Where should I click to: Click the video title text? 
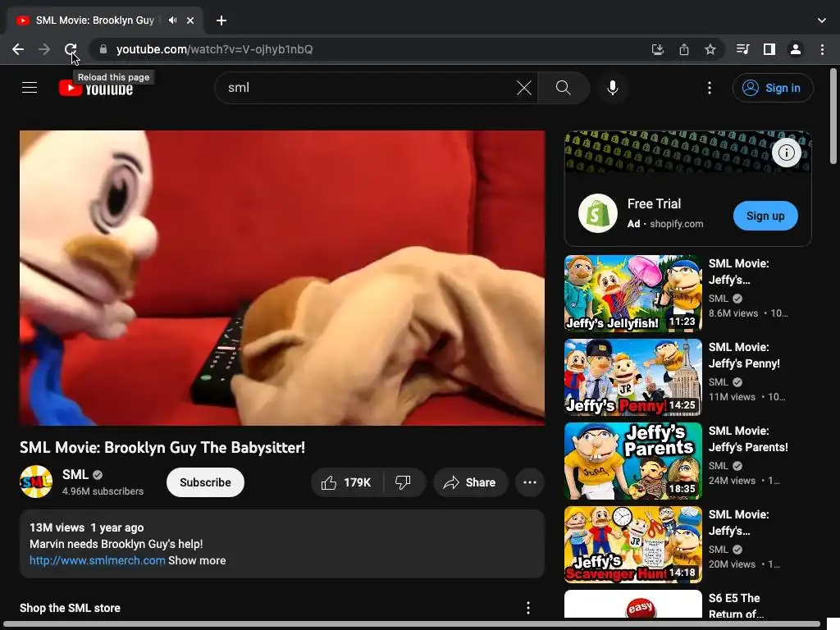162,447
